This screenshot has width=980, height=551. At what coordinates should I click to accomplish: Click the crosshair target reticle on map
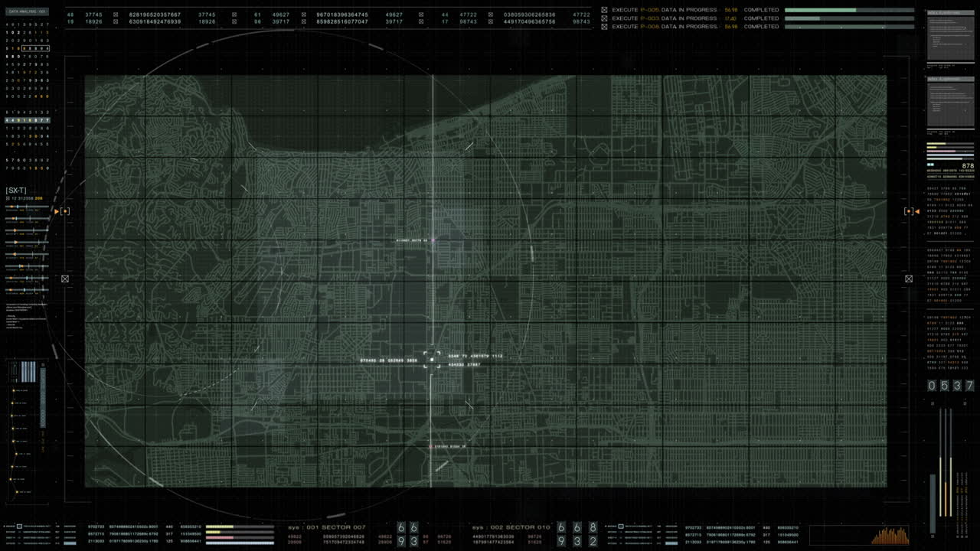pos(433,360)
